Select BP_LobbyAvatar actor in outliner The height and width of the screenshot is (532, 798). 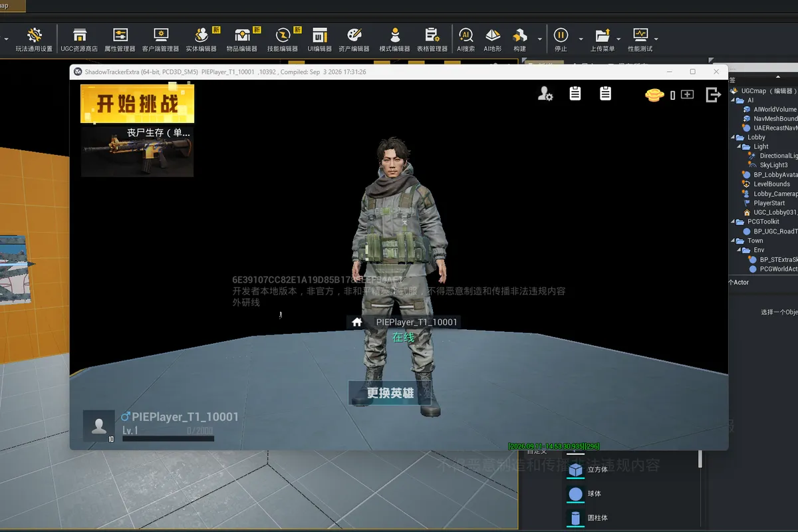[770, 175]
